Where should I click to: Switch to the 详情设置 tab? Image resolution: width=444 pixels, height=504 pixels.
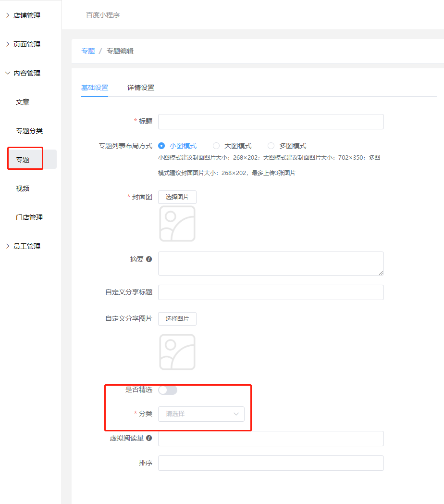pos(141,88)
